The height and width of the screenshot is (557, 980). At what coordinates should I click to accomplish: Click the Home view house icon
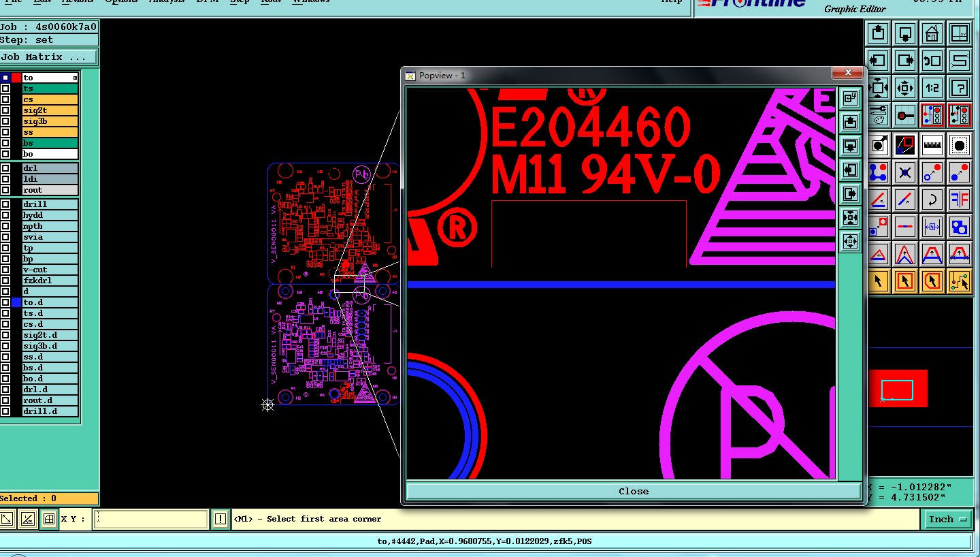click(932, 33)
